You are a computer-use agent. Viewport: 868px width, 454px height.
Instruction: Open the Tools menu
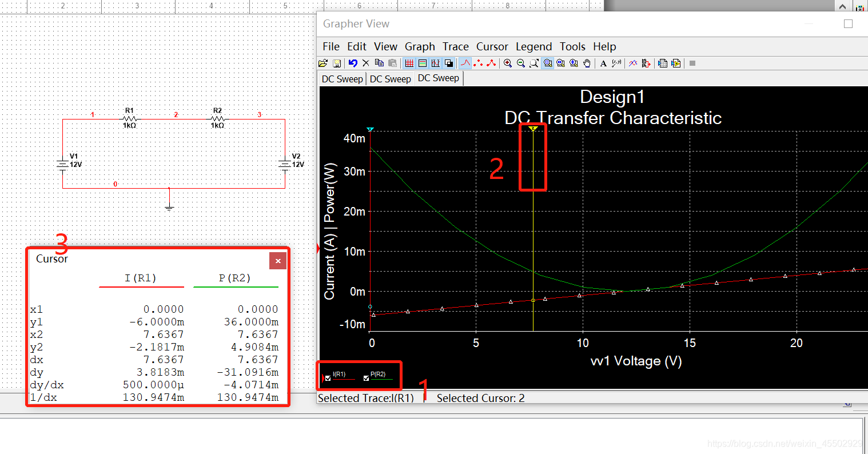pos(572,46)
